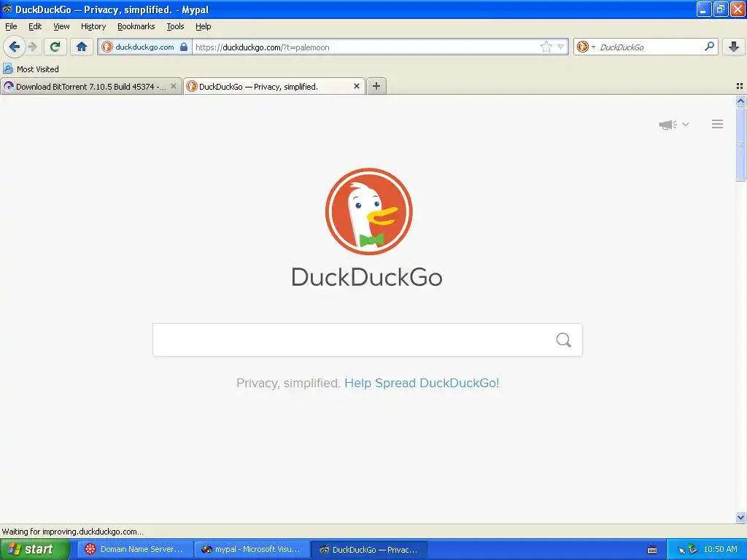
Task: Click the DuckDuckGo taskbar button
Action: tap(368, 549)
